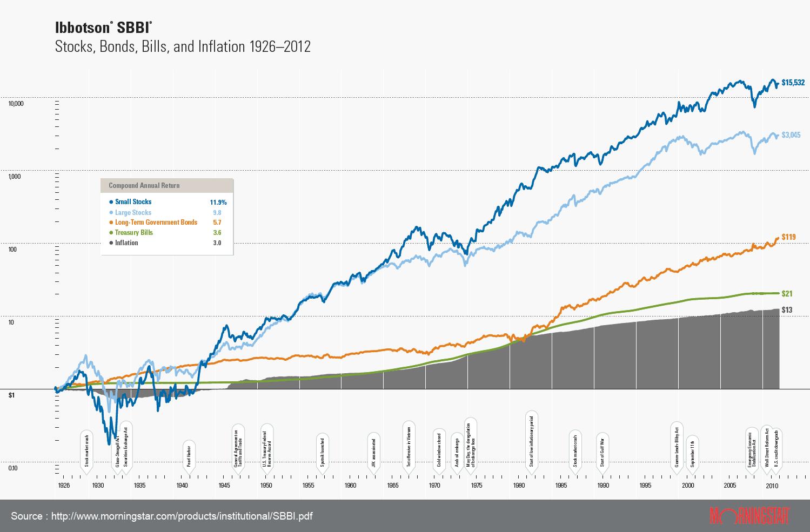810x532 pixels.
Task: Click the Morningstar logo
Action: point(749,516)
